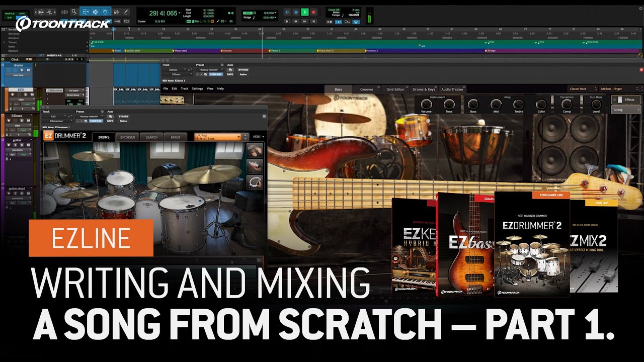The height and width of the screenshot is (362, 644).
Task: Open the Drum Buss output selector
Action: coord(74,95)
